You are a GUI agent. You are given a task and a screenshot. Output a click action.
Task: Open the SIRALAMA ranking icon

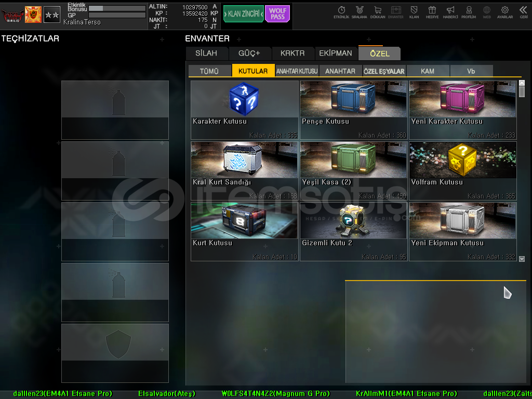point(359,12)
